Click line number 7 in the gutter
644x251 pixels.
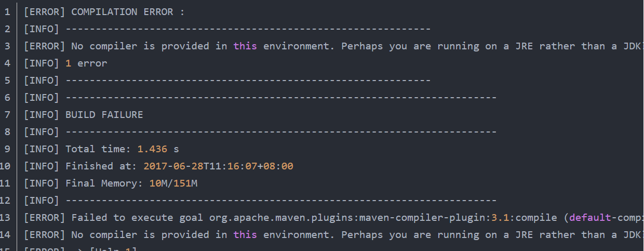[x=7, y=114]
